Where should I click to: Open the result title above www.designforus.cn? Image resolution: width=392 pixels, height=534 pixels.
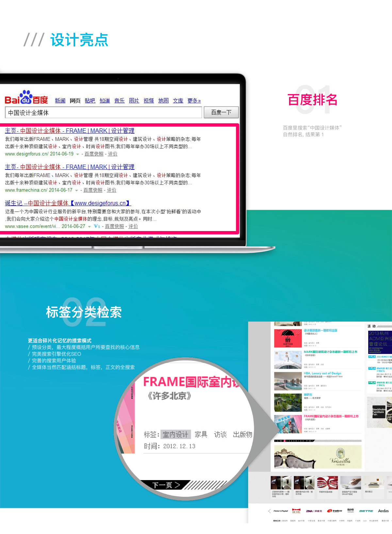(70, 131)
